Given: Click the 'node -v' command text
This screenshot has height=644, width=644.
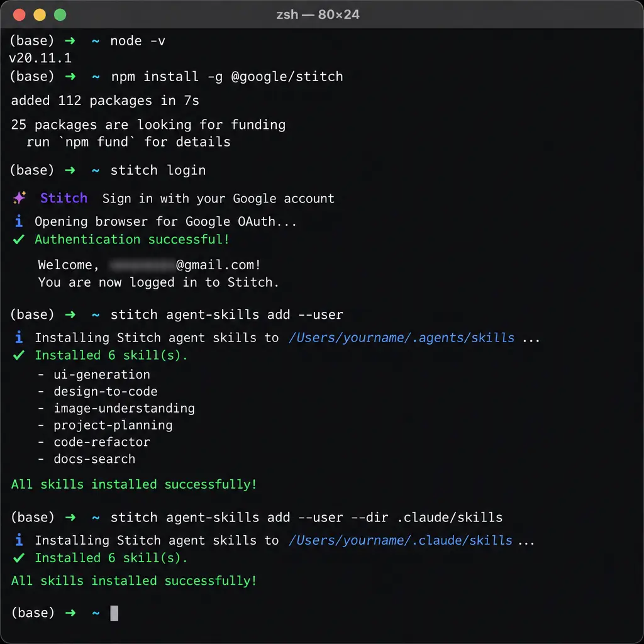Looking at the screenshot, I should click(138, 41).
